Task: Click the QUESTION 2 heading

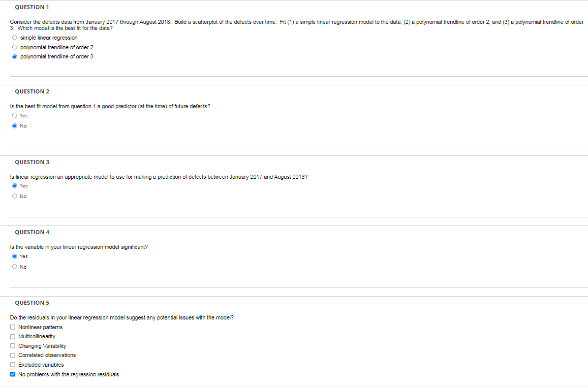Action: click(32, 91)
